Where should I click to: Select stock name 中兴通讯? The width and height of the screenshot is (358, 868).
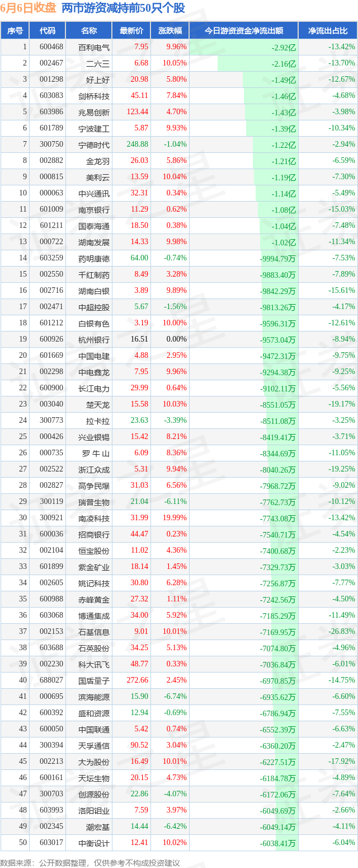[x=94, y=193]
